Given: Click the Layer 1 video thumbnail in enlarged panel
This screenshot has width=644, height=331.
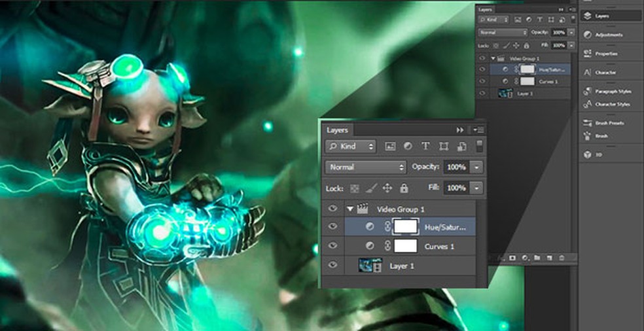Looking at the screenshot, I should [370, 266].
